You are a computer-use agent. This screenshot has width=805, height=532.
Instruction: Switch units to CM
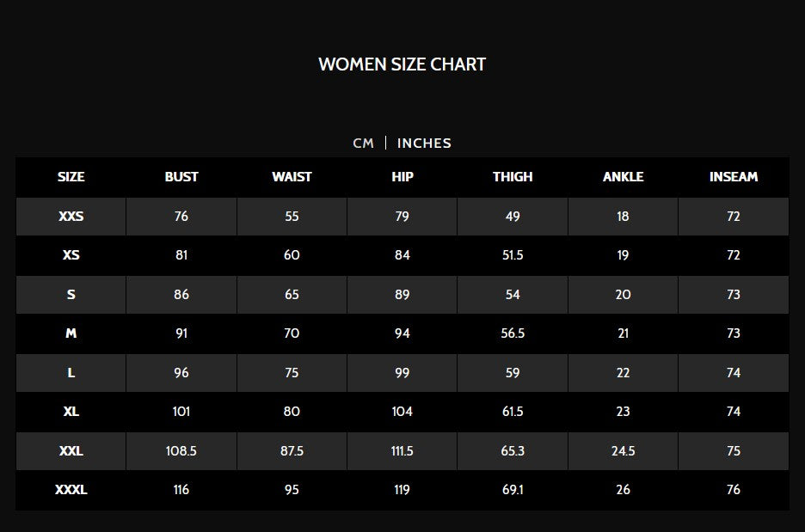click(363, 144)
